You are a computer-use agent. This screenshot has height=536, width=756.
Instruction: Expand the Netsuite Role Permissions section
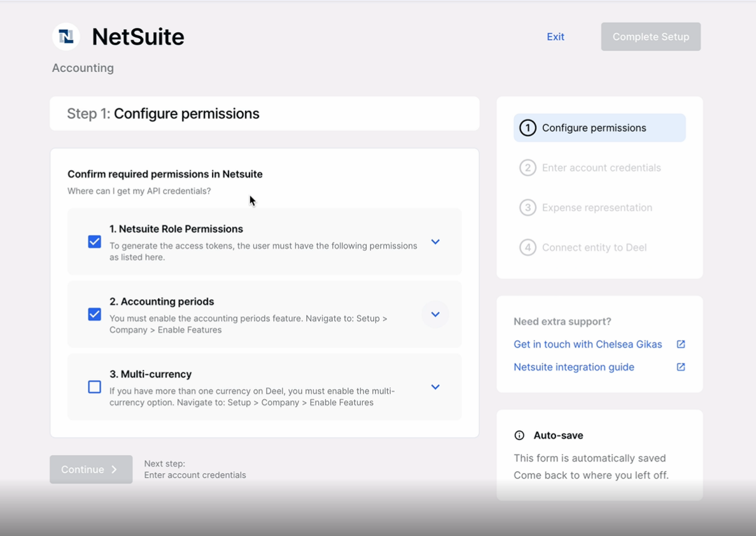435,242
